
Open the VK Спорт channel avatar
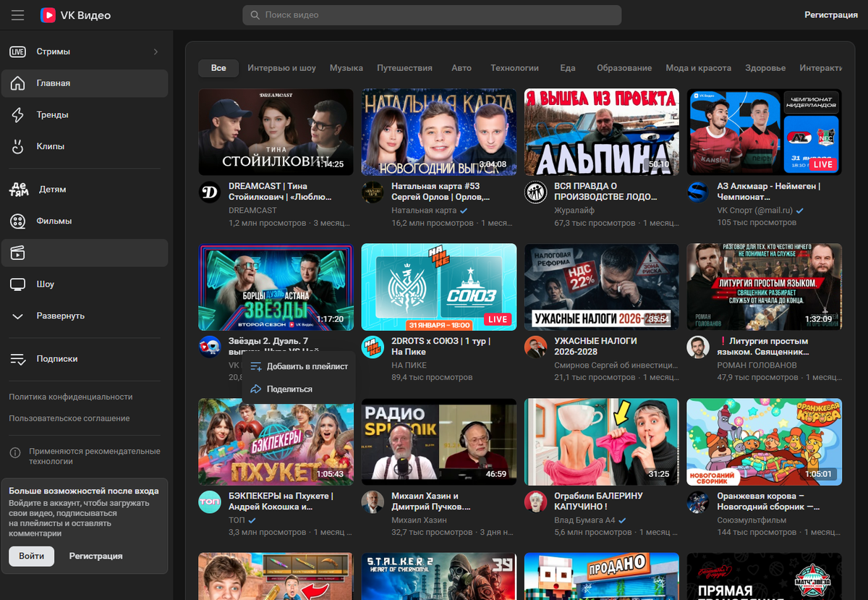(698, 192)
